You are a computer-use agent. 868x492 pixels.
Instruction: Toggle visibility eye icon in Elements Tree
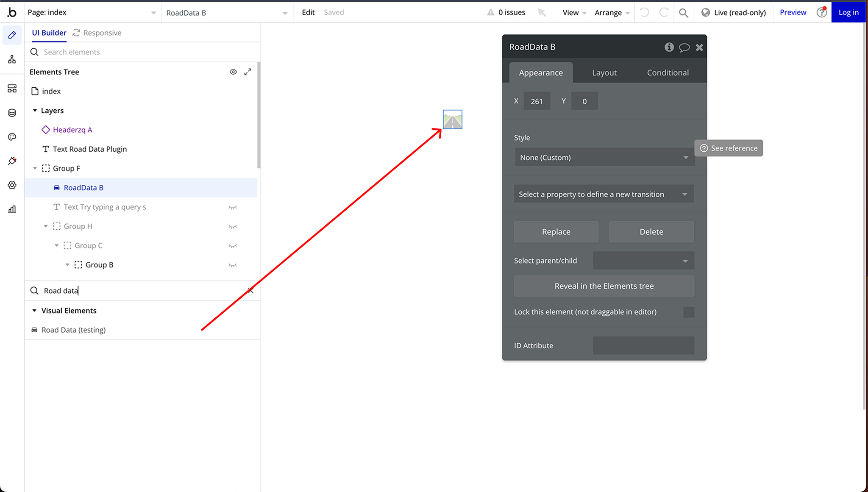pyautogui.click(x=233, y=72)
